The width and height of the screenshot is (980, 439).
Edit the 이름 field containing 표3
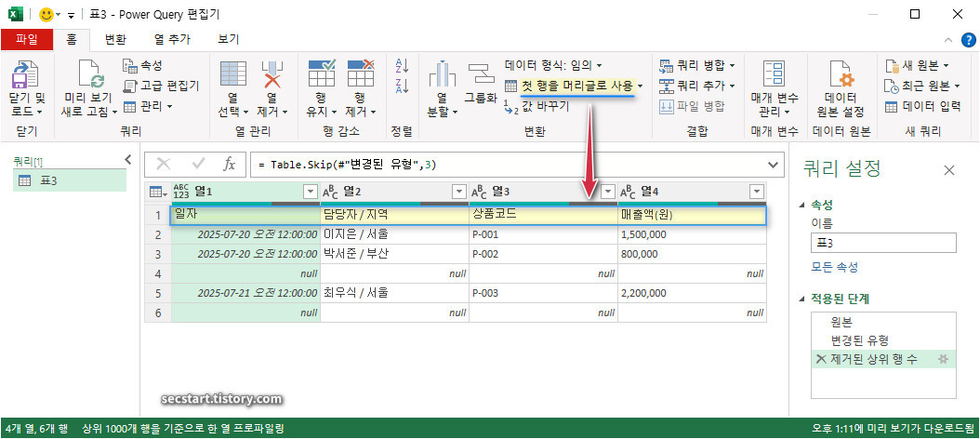click(883, 242)
